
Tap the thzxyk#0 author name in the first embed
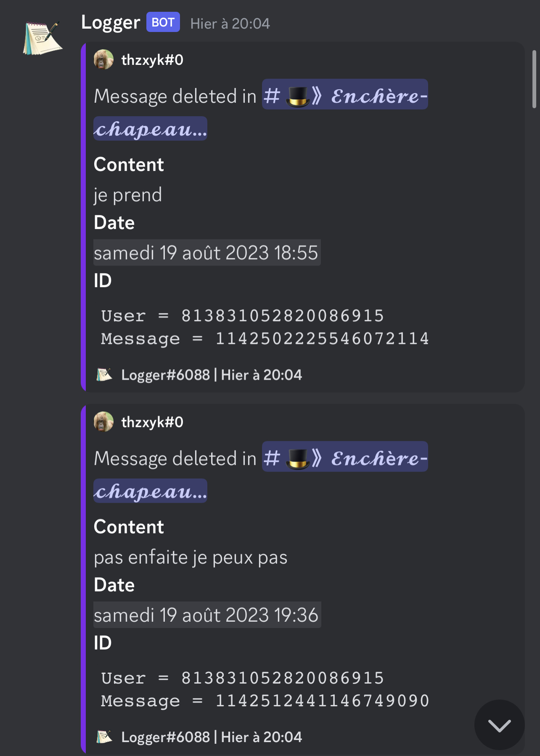(152, 60)
